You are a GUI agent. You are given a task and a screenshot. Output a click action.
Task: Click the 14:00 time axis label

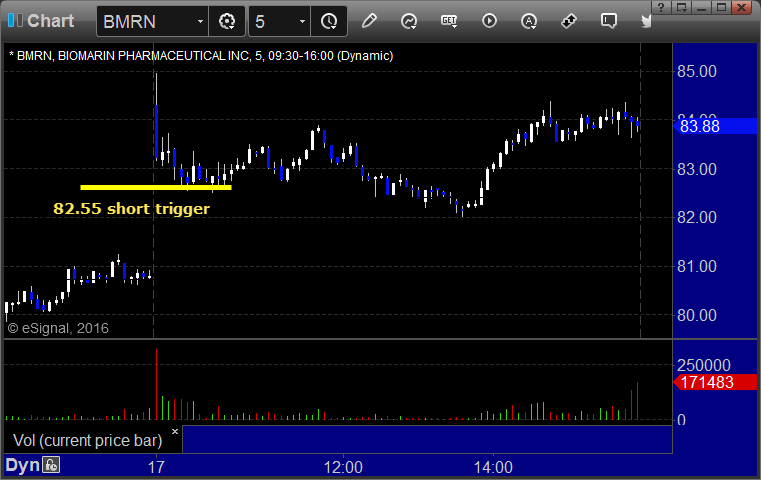coord(493,467)
